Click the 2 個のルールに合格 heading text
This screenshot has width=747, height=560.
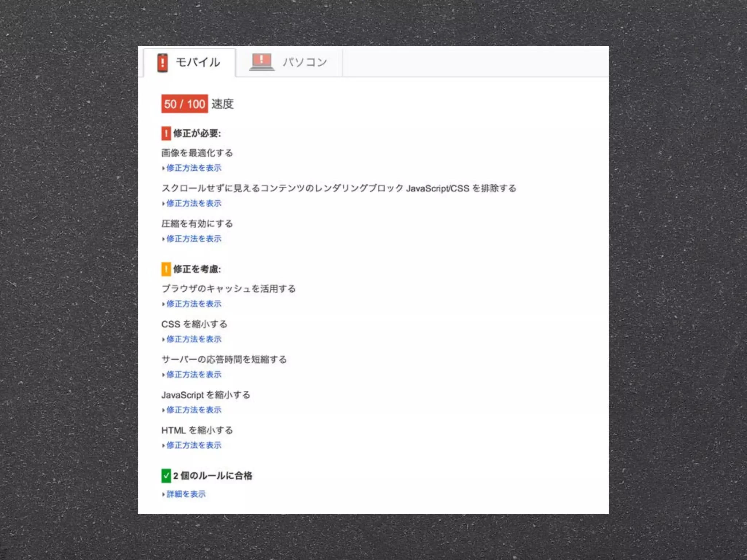coord(213,476)
